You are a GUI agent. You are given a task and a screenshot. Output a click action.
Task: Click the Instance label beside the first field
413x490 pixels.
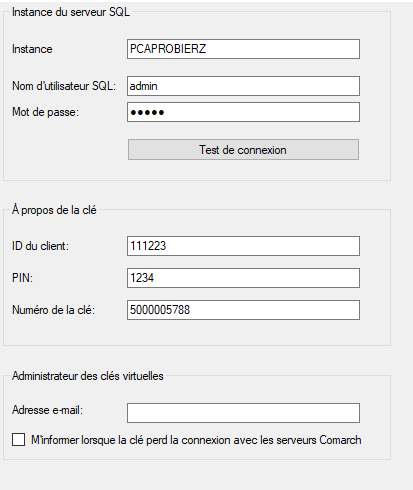coord(32,49)
